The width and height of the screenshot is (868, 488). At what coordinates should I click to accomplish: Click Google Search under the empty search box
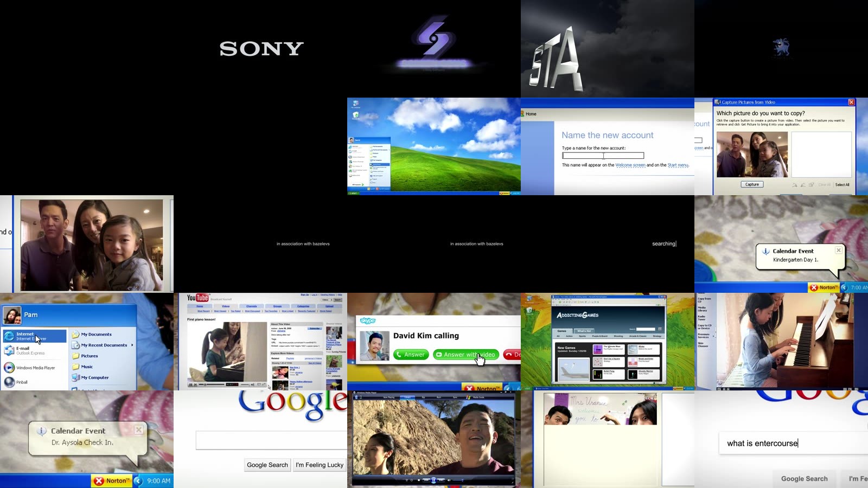pyautogui.click(x=267, y=465)
